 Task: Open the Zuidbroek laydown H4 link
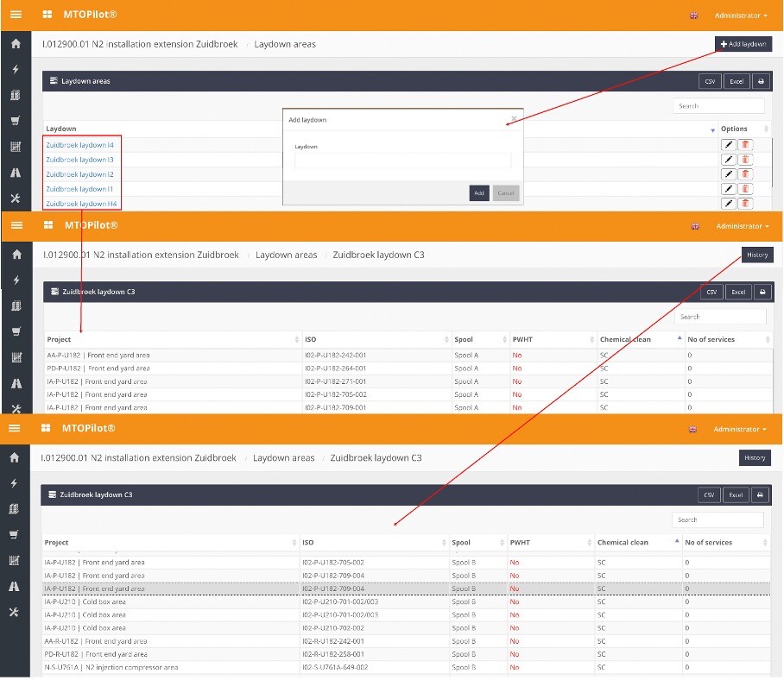tap(80, 204)
